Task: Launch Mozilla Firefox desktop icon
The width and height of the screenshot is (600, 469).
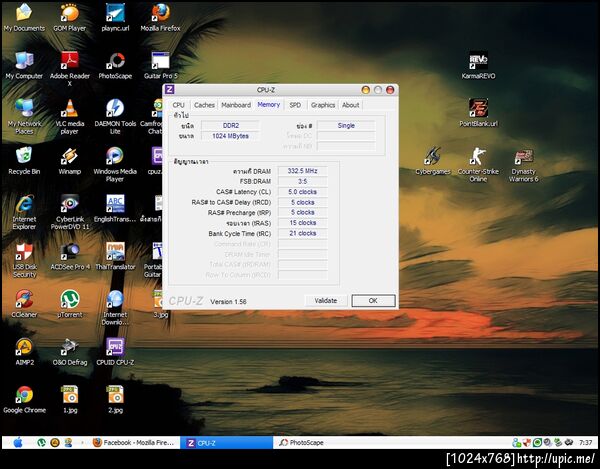Action: point(160,17)
